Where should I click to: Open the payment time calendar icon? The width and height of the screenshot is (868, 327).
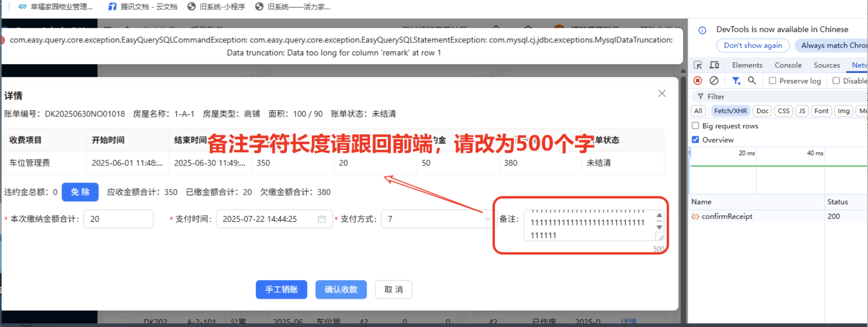point(322,219)
